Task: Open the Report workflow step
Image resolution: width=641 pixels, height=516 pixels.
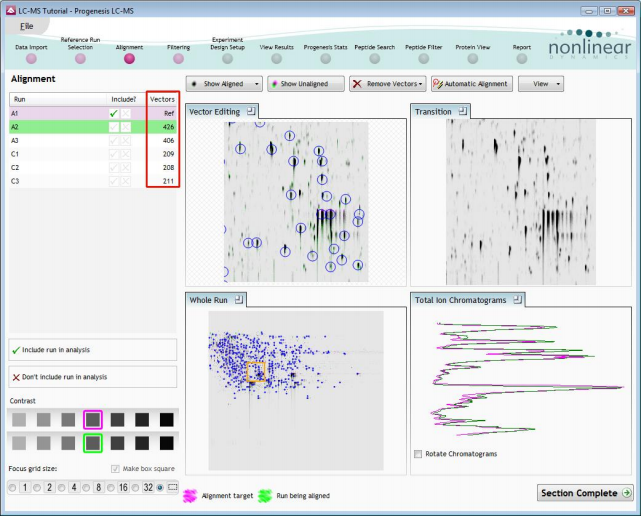Action: pos(522,58)
